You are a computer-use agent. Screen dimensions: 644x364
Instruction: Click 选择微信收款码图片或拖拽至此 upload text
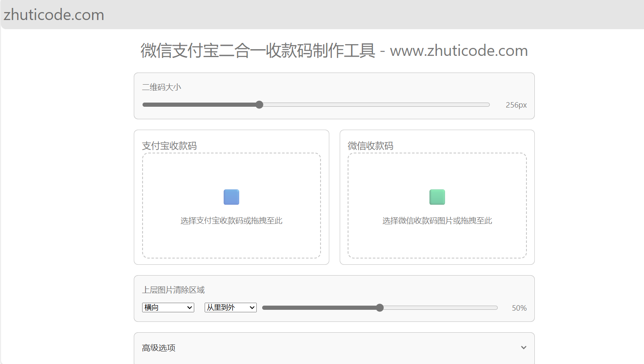point(437,221)
